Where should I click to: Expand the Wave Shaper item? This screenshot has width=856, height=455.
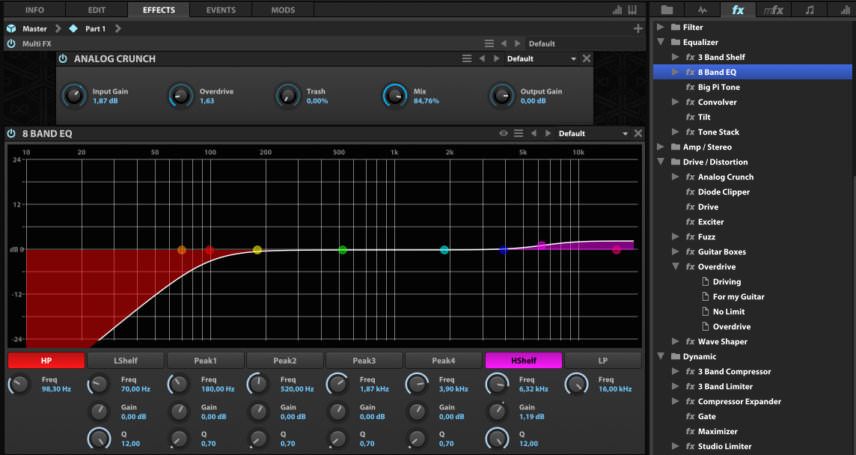[675, 341]
